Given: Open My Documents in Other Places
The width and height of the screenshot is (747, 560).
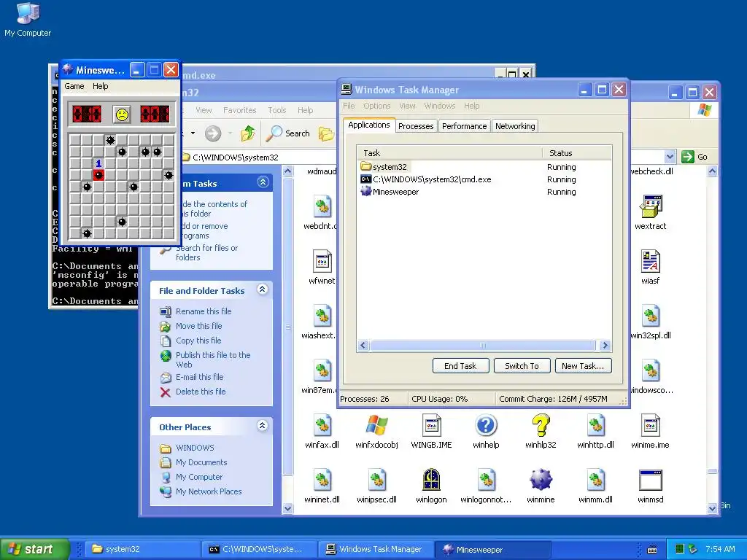Looking at the screenshot, I should click(201, 462).
